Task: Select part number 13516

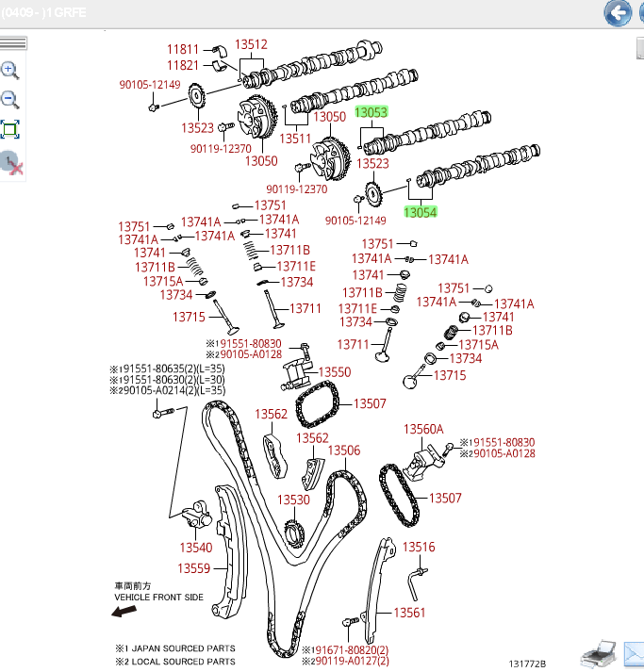Action: (419, 548)
